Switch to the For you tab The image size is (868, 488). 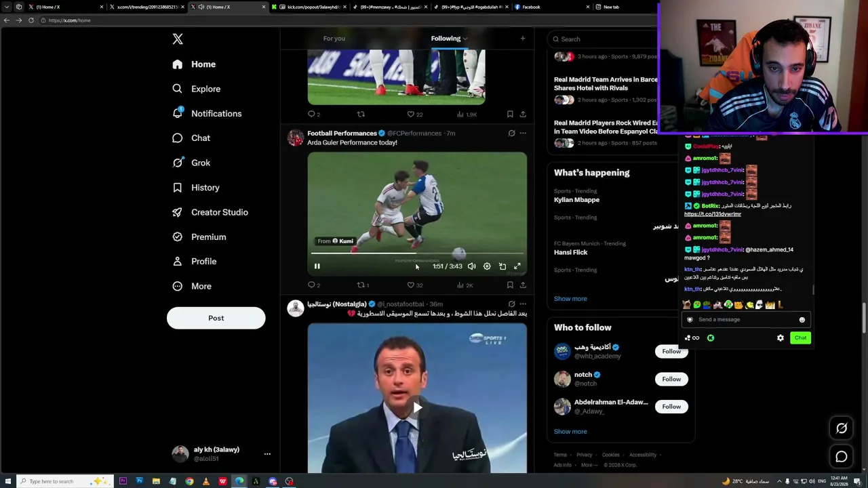coord(334,39)
